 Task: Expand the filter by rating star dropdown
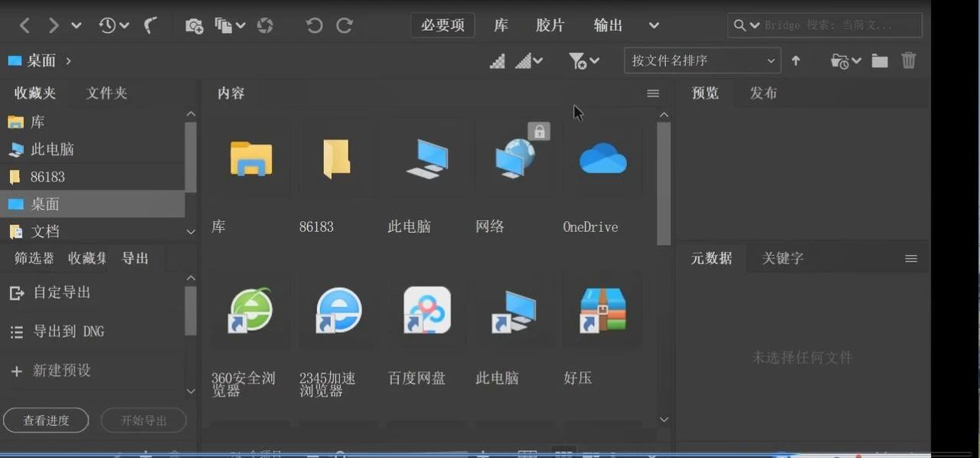click(x=584, y=61)
